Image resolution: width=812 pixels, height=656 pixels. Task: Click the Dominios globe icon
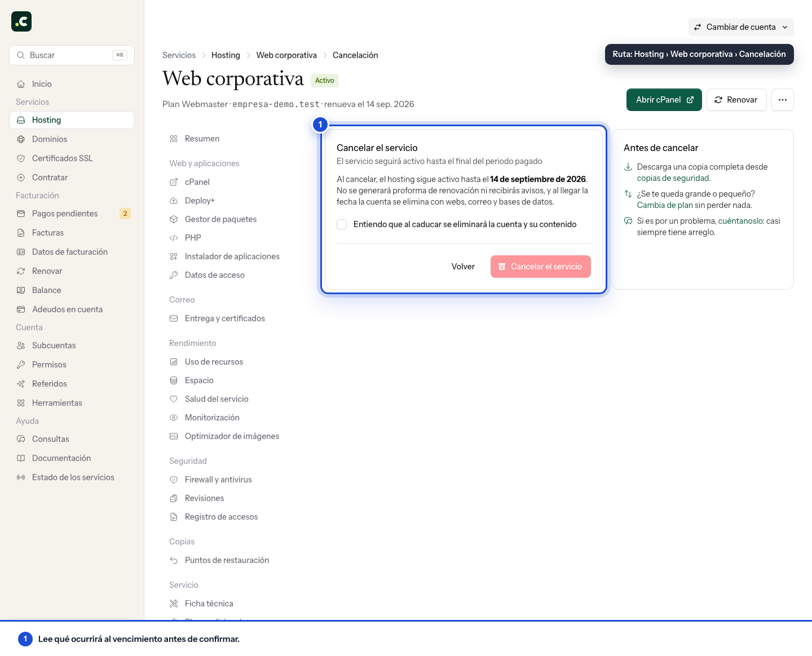(21, 139)
